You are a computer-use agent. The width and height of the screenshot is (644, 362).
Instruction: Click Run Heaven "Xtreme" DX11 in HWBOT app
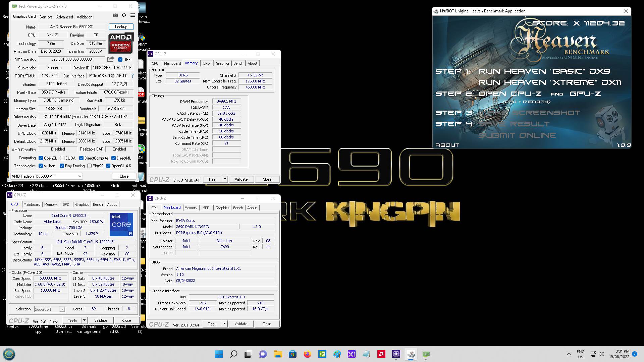[550, 82]
